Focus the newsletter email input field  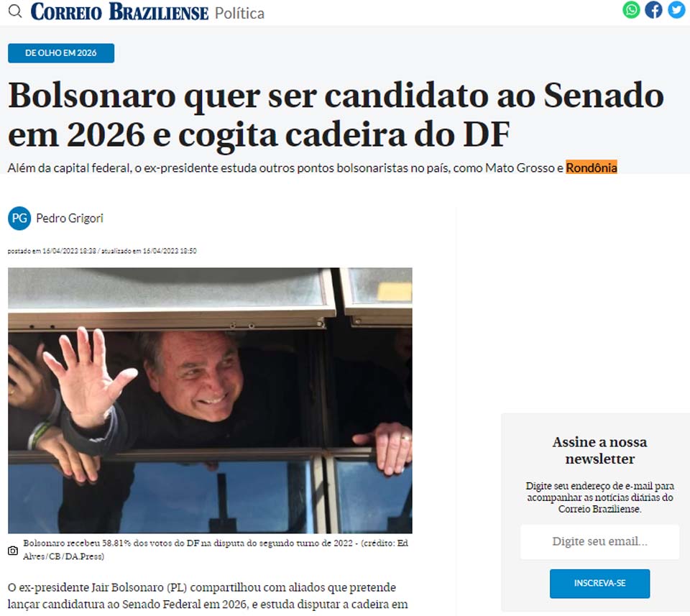coord(599,542)
